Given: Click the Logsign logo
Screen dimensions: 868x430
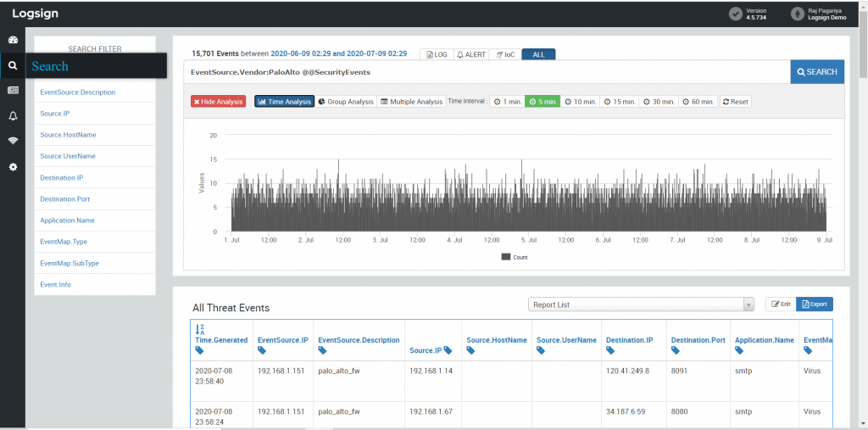Looking at the screenshot, I should [35, 14].
